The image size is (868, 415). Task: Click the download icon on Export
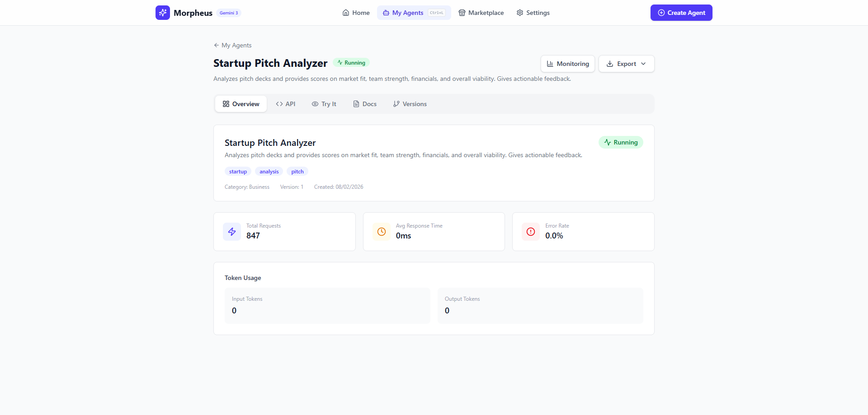pyautogui.click(x=610, y=64)
